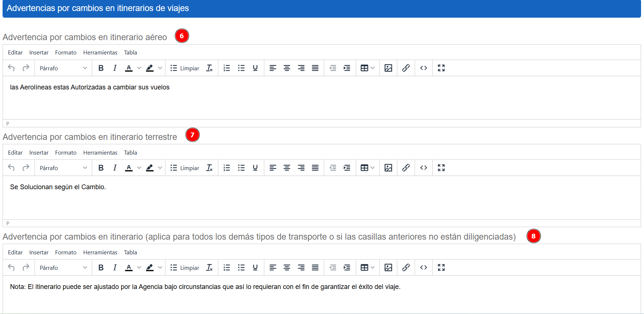Viewport: 644px width, 314px height.
Task: Click Limpiar button in aéreo editor
Action: tap(185, 68)
